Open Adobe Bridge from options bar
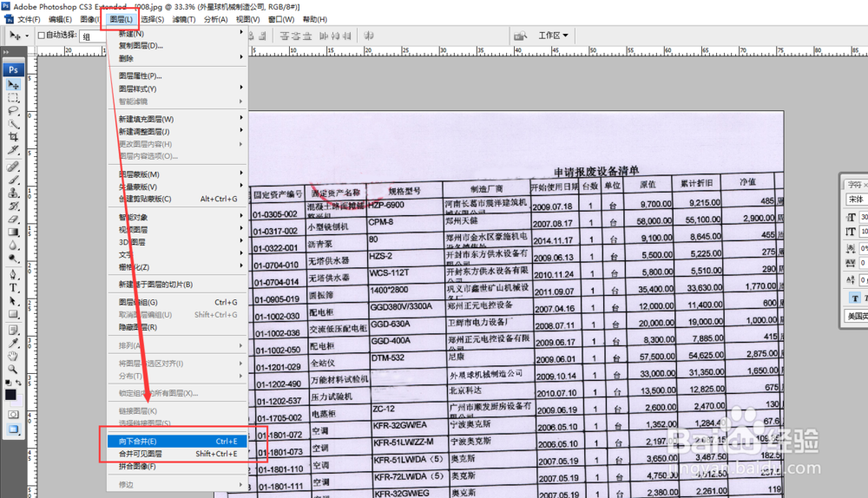Image resolution: width=868 pixels, height=498 pixels. 520,36
